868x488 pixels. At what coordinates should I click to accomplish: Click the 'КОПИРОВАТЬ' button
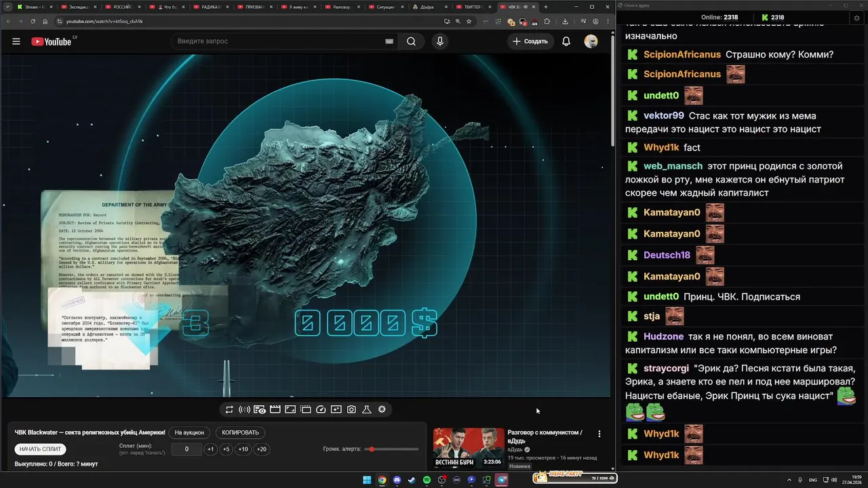[241, 432]
